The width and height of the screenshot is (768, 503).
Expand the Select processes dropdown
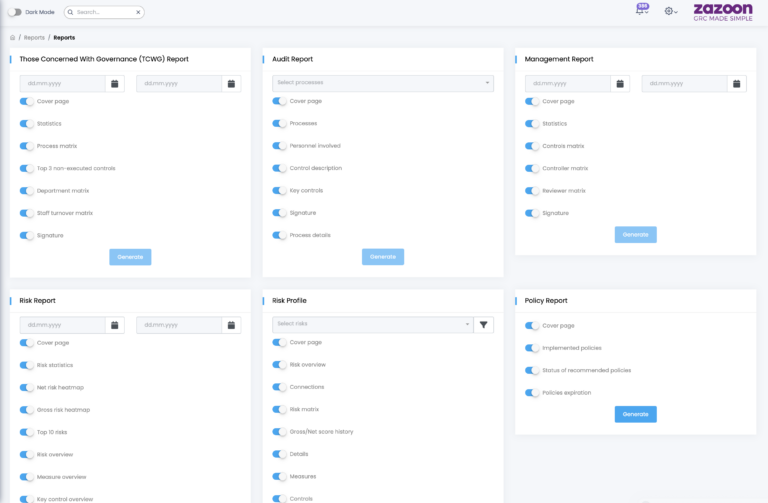click(x=382, y=83)
